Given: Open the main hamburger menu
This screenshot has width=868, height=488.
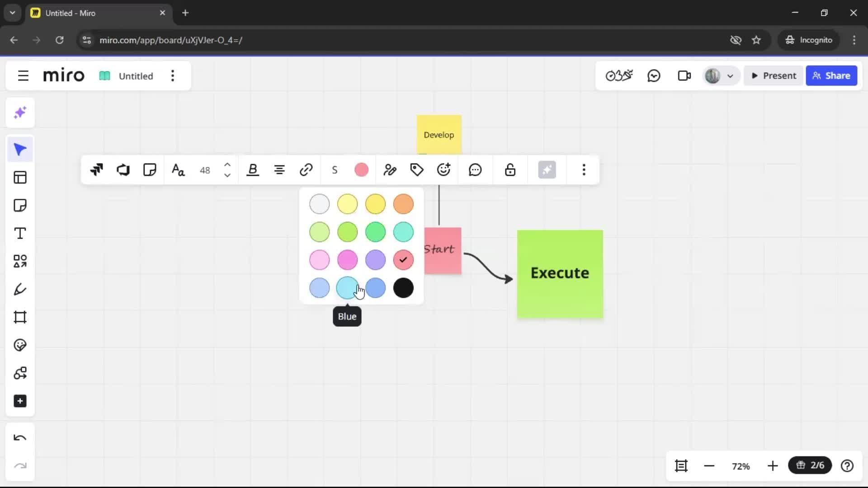Looking at the screenshot, I should tap(23, 76).
